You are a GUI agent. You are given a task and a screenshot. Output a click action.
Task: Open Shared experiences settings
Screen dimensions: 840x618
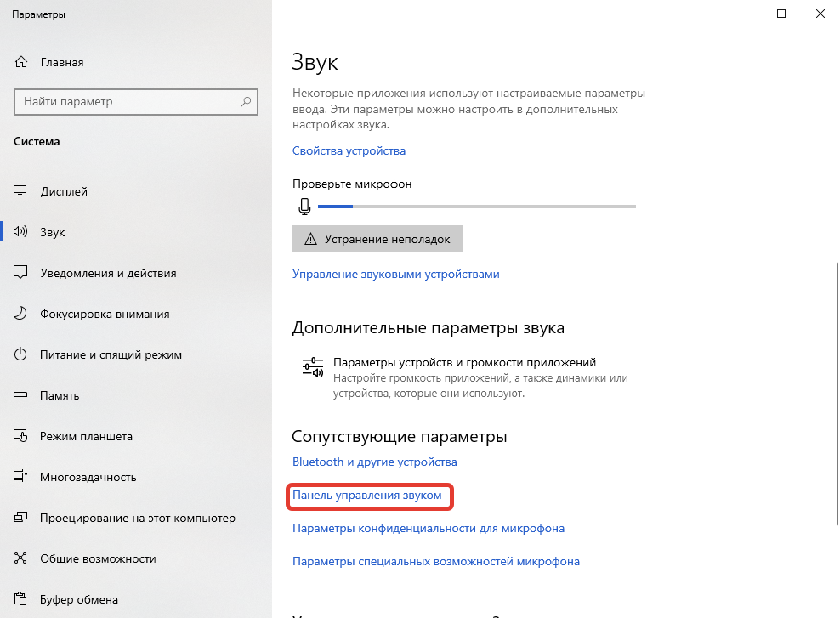97,558
